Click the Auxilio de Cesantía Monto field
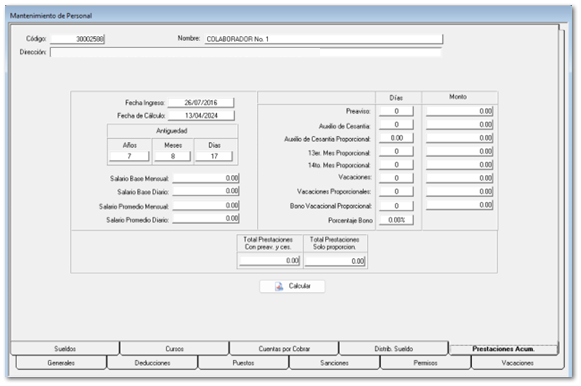The image size is (581, 386). point(459,124)
